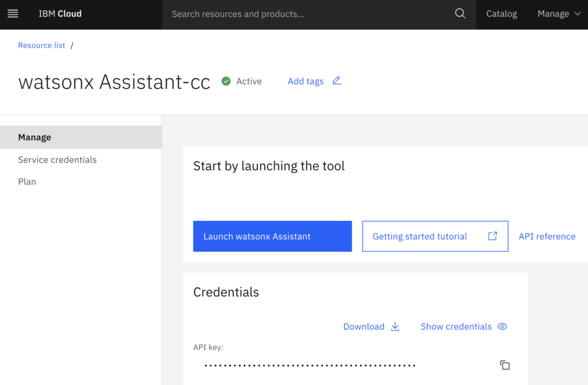Open the hamburger navigation menu
588x385 pixels.
13,14
